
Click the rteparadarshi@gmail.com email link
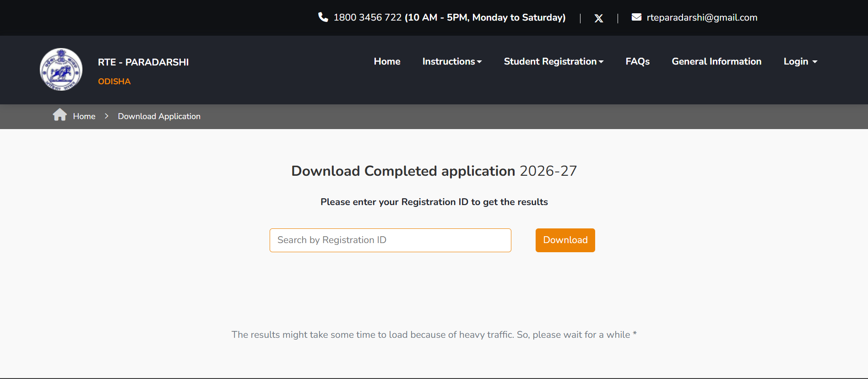click(x=701, y=17)
